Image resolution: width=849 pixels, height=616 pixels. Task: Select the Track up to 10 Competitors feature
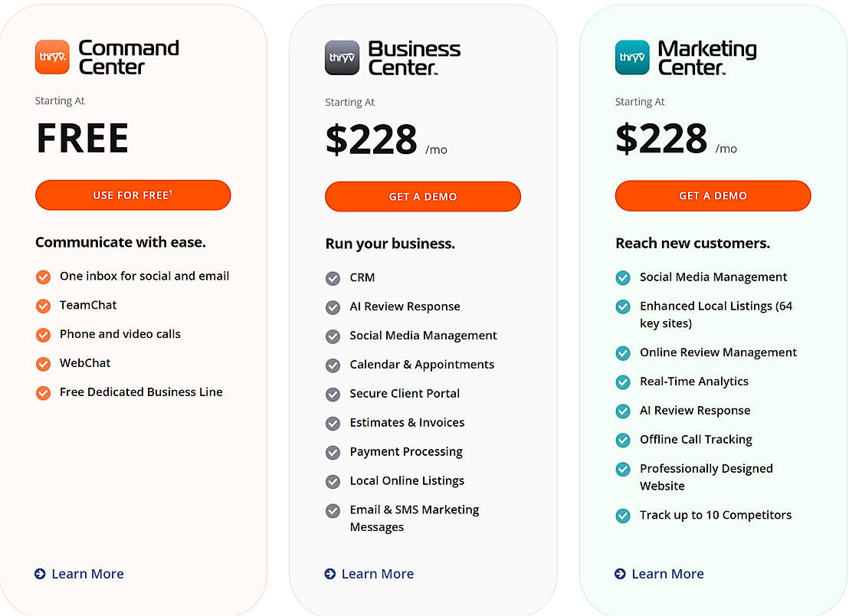pyautogui.click(x=715, y=515)
